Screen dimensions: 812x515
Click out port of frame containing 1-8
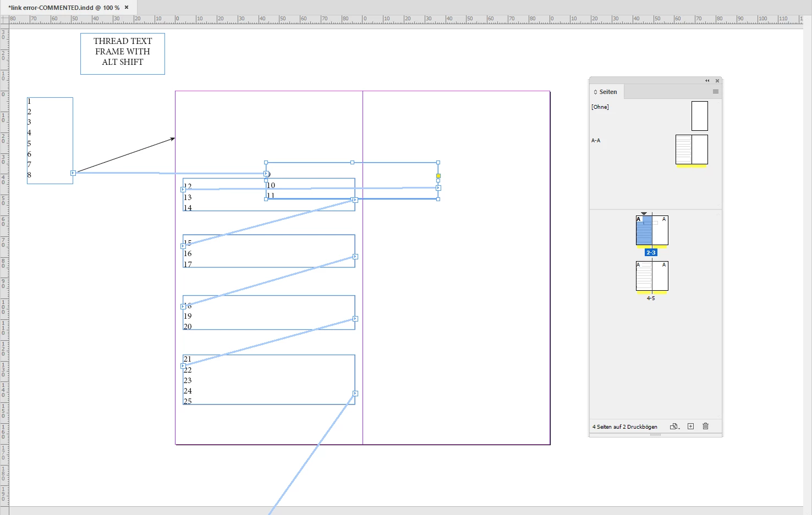click(x=73, y=173)
